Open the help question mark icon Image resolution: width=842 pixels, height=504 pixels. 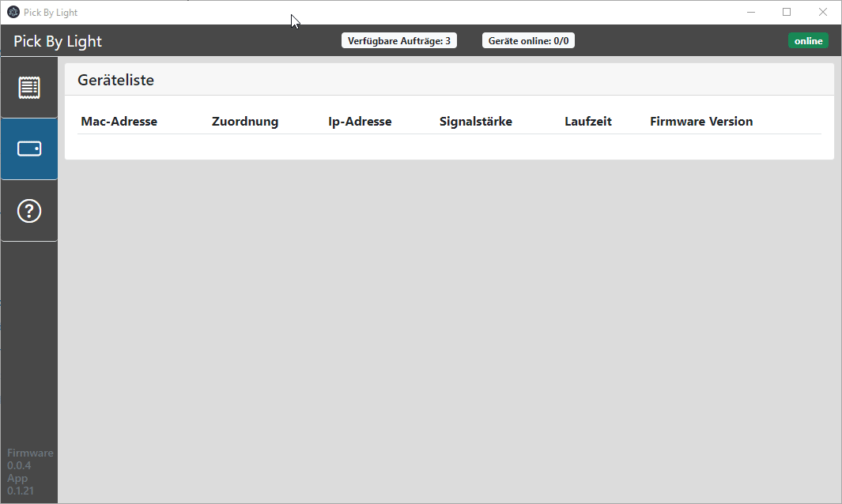29,211
